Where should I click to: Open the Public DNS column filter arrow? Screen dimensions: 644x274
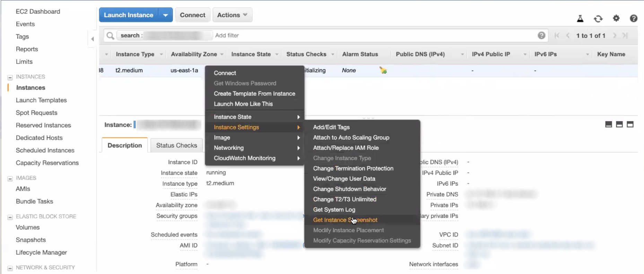click(x=462, y=54)
